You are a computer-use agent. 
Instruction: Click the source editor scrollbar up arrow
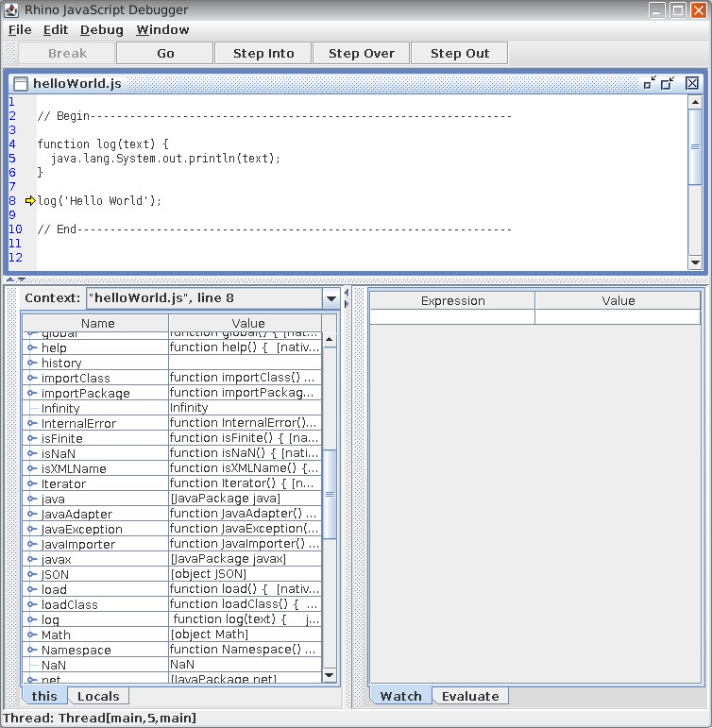pos(695,102)
